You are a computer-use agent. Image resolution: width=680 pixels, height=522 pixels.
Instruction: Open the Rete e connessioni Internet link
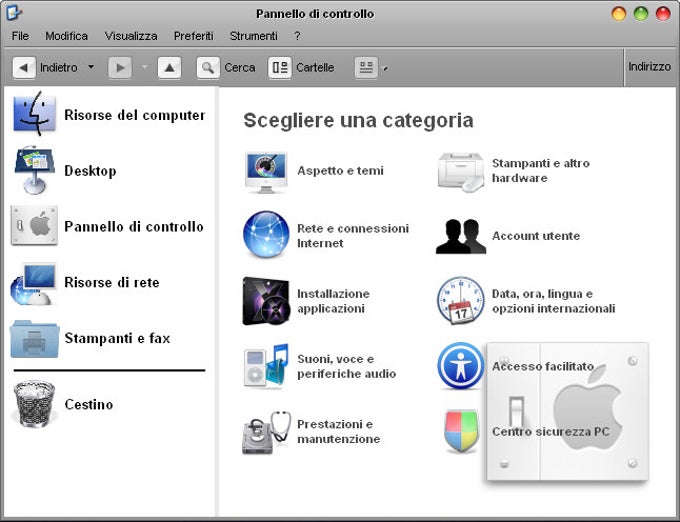pyautogui.click(x=353, y=235)
